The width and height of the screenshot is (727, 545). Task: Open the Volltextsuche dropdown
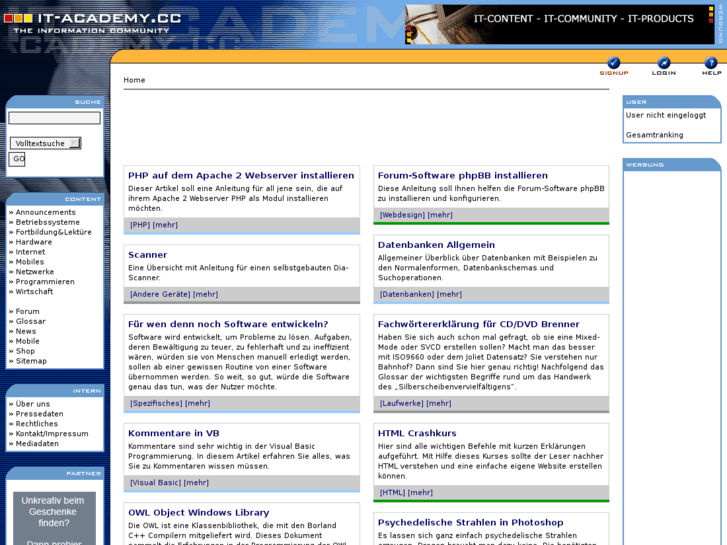(45, 143)
